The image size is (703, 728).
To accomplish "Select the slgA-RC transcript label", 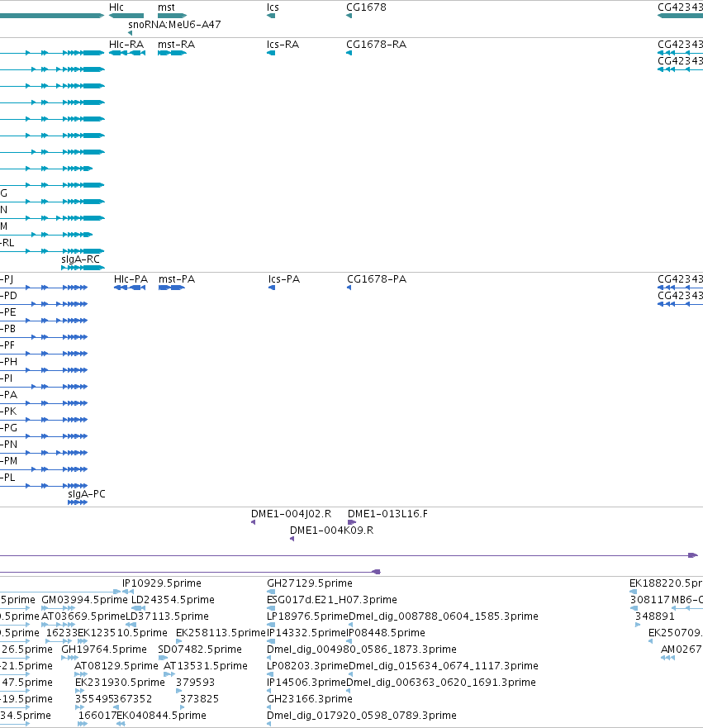I will tap(80, 259).
